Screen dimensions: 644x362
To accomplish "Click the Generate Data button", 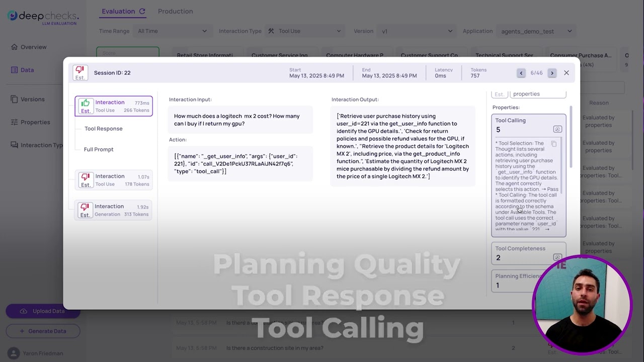I will point(43,331).
